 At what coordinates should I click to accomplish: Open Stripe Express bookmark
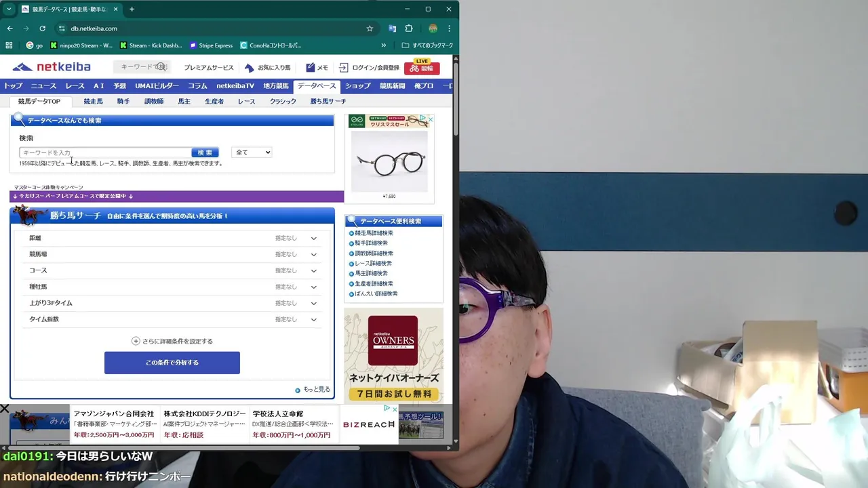tap(211, 45)
